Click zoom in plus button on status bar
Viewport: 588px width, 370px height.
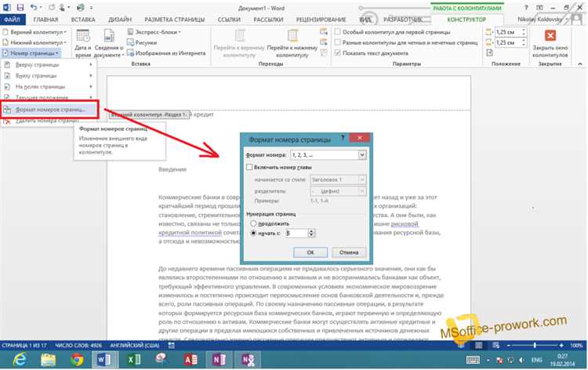pos(561,345)
